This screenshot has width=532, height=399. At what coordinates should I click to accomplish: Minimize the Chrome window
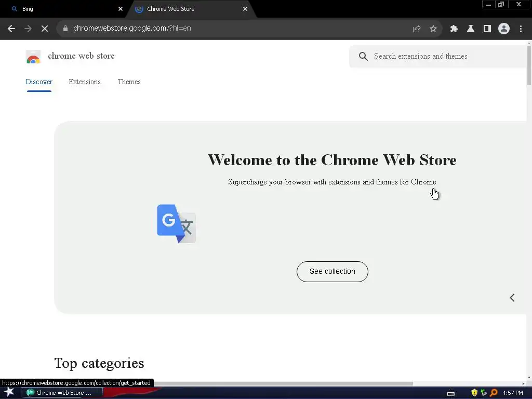488,5
